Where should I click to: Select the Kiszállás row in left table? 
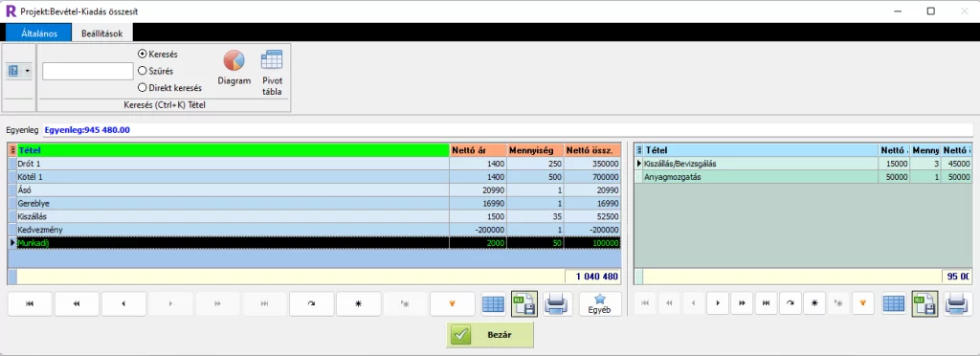[x=314, y=216]
